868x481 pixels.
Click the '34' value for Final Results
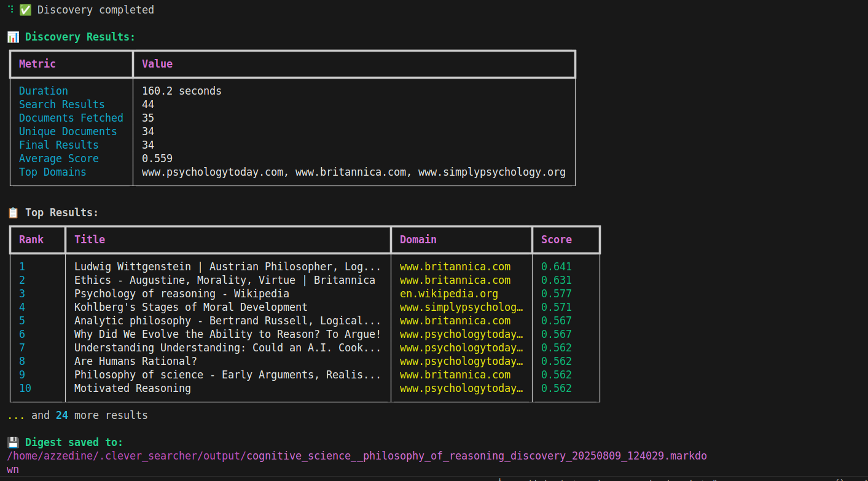pyautogui.click(x=148, y=145)
